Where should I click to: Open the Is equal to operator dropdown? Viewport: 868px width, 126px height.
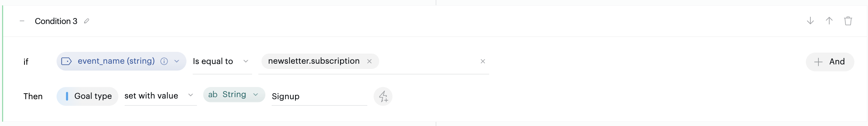[222, 62]
